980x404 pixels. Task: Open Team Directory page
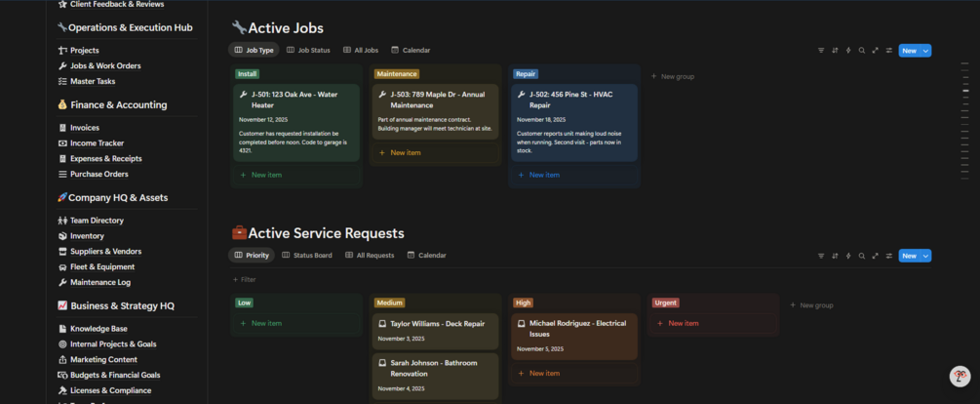point(97,221)
